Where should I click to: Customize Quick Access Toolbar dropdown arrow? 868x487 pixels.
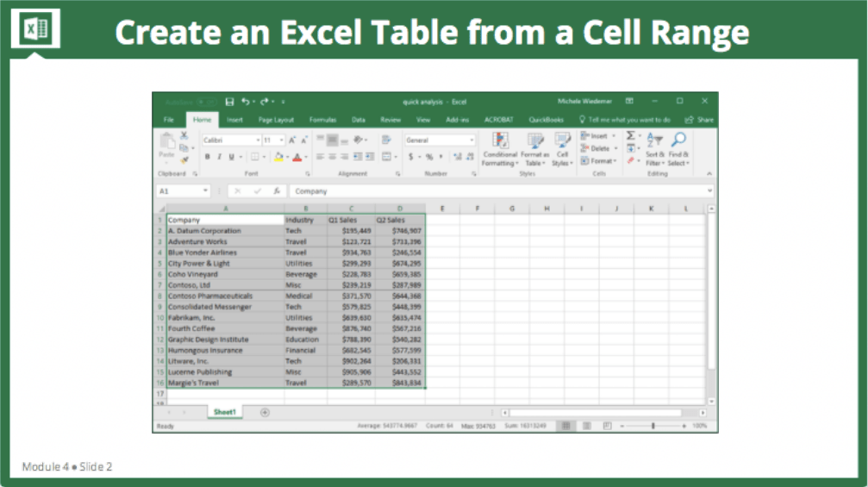coord(283,102)
